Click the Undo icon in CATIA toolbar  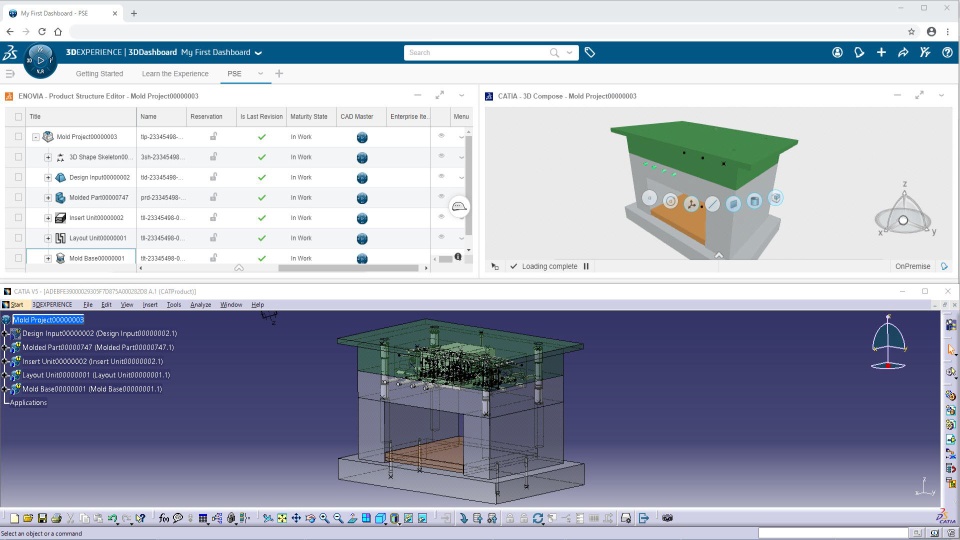(x=113, y=519)
